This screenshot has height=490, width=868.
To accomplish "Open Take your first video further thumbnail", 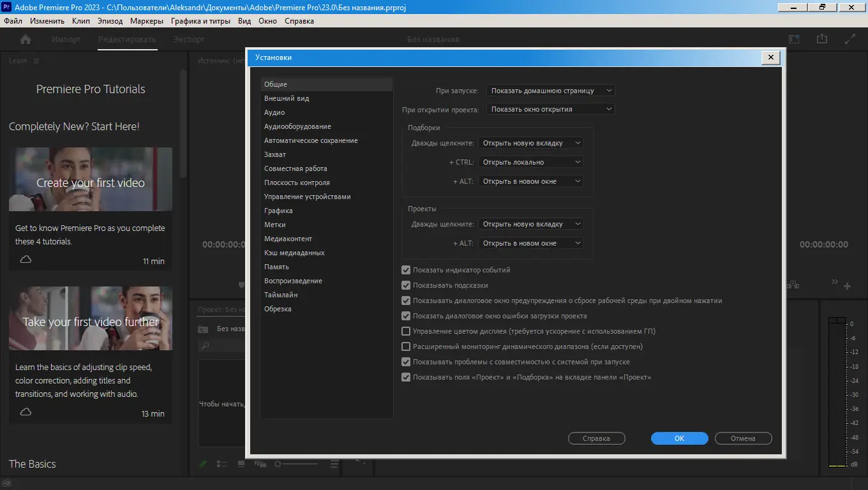I will [x=91, y=318].
